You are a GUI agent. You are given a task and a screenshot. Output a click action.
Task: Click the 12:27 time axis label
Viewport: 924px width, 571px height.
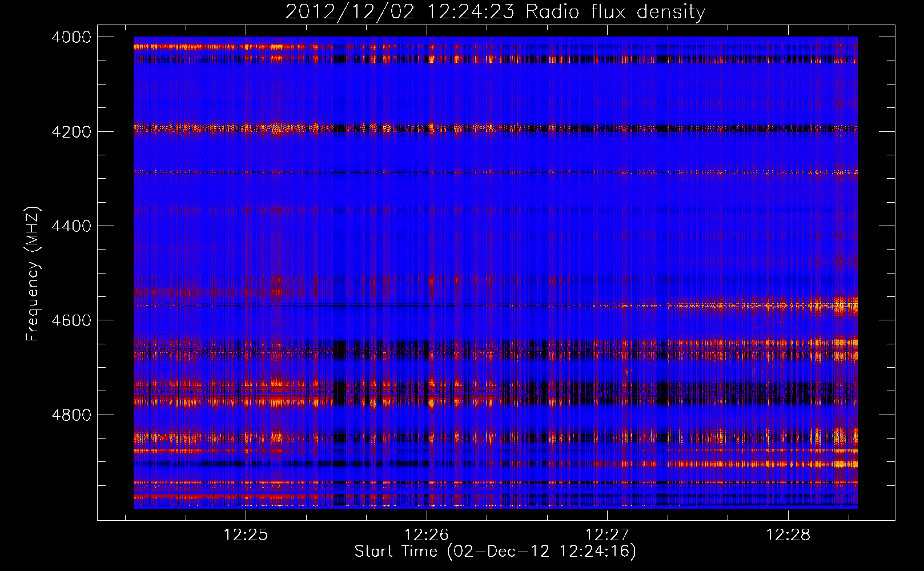coord(607,535)
